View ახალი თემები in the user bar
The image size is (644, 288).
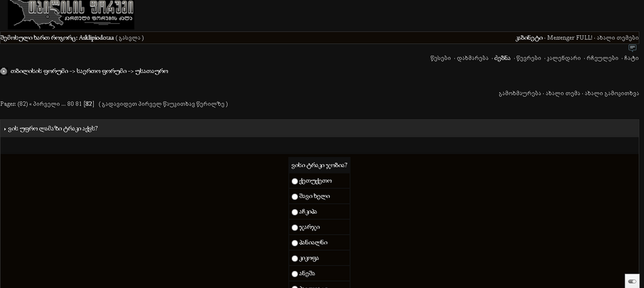[618, 38]
